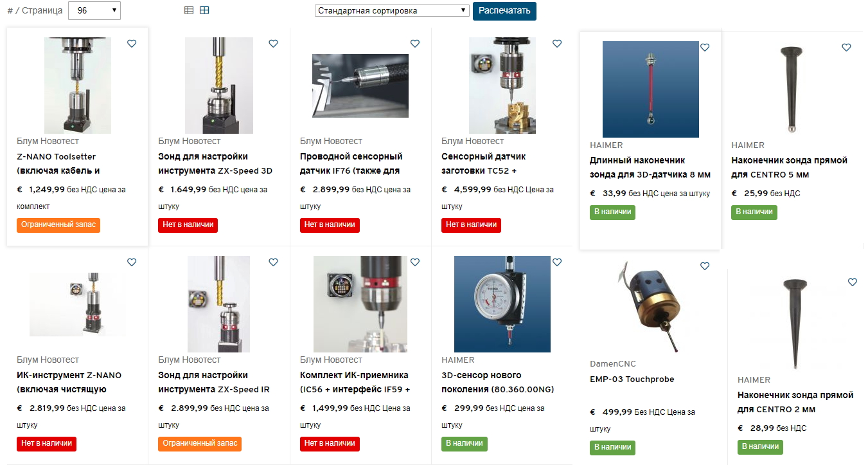Favorite the ZX-Speed 3D probe with its heart
This screenshot has height=465, width=868.
[x=273, y=44]
